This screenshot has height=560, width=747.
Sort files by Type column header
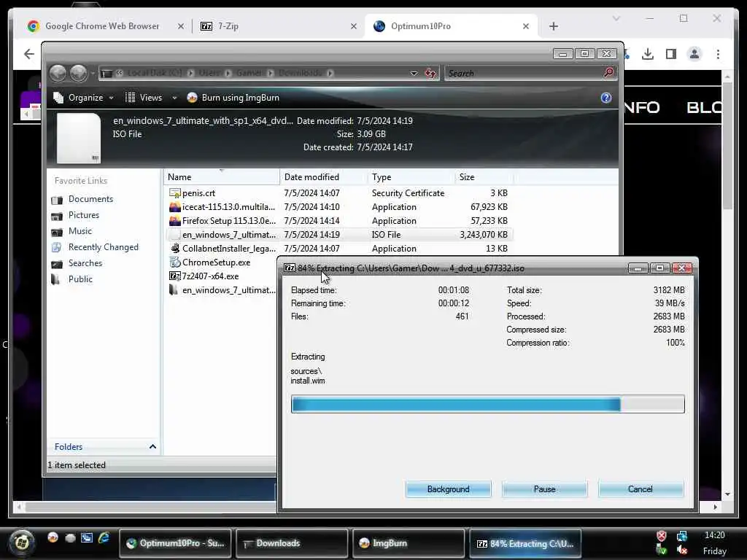[411, 177]
